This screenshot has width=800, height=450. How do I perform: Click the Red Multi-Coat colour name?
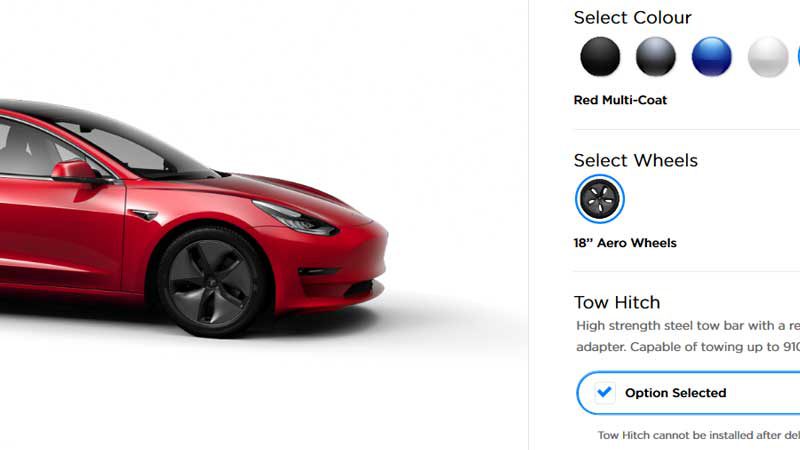(x=620, y=100)
